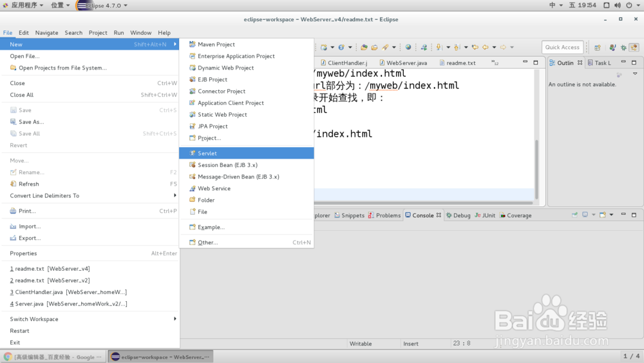Click the editor horizontal scrollbar

(423, 202)
